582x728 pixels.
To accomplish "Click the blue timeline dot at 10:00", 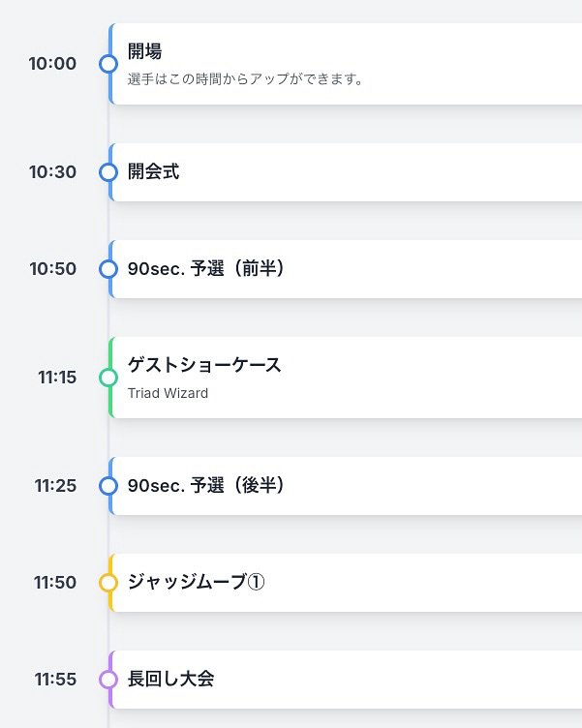I will (x=108, y=64).
